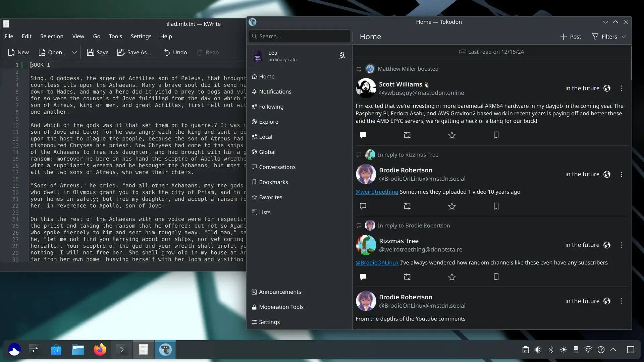Click Save As... in KWrite

(x=134, y=52)
